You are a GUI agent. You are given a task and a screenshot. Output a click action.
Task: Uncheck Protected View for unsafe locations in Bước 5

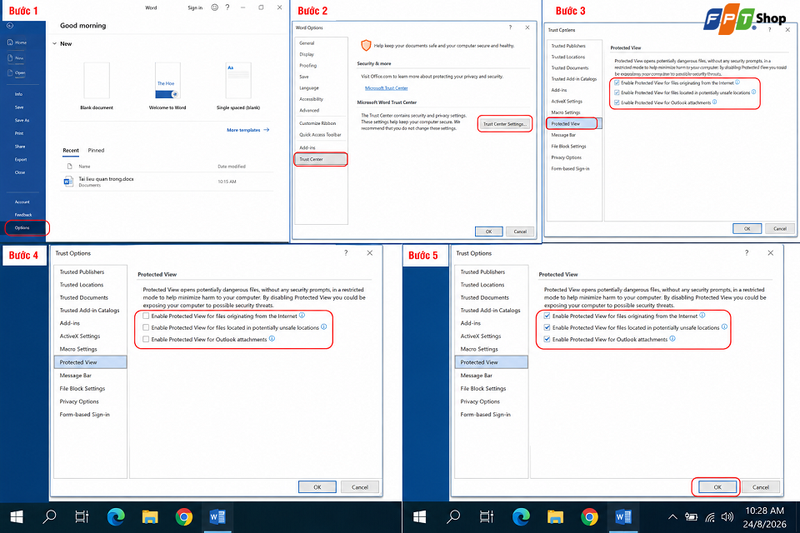point(547,327)
